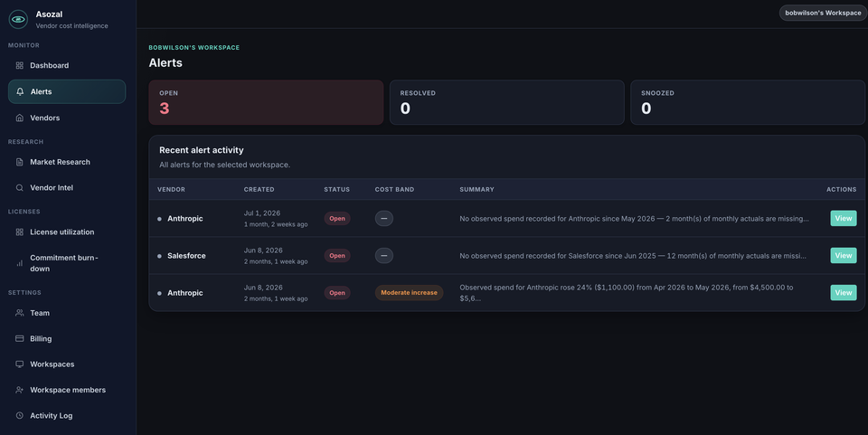Click the Market Research document icon
868x435 pixels.
(19, 162)
